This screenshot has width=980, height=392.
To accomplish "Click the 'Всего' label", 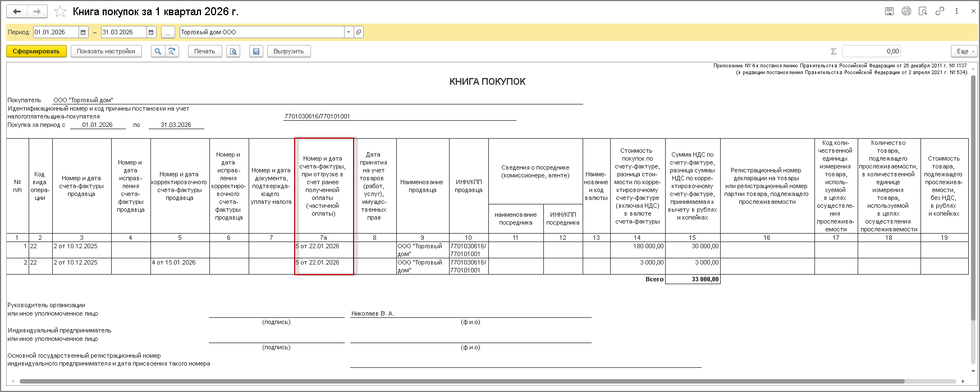I will click(654, 279).
